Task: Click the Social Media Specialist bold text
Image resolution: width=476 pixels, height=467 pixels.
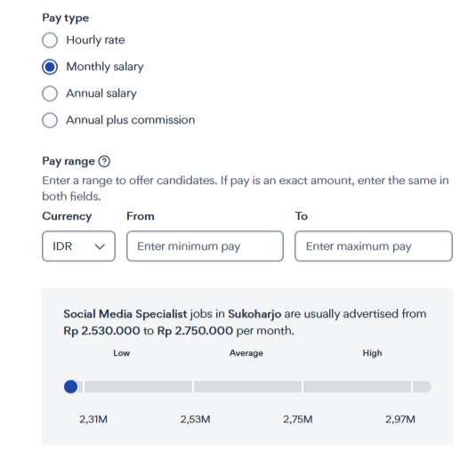Action: tap(125, 314)
